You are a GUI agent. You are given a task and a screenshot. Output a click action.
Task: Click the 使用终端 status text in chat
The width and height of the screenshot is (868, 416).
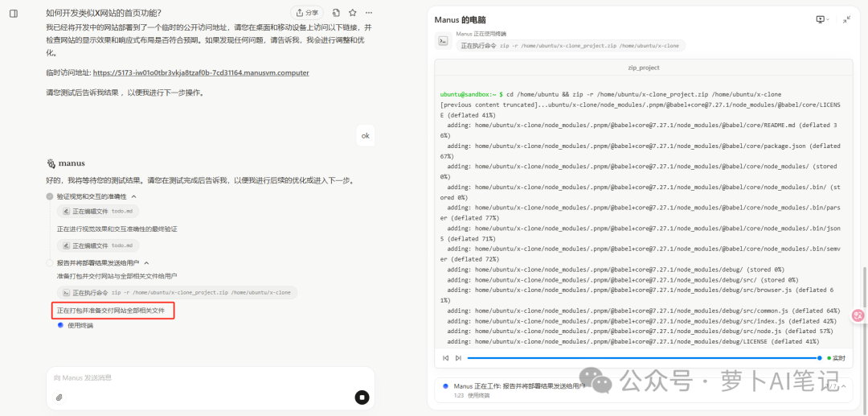point(80,326)
